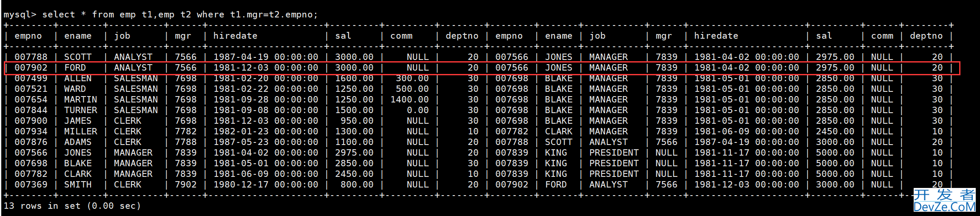Select the empno value 007876
The height and width of the screenshot is (216, 980).
(31, 142)
